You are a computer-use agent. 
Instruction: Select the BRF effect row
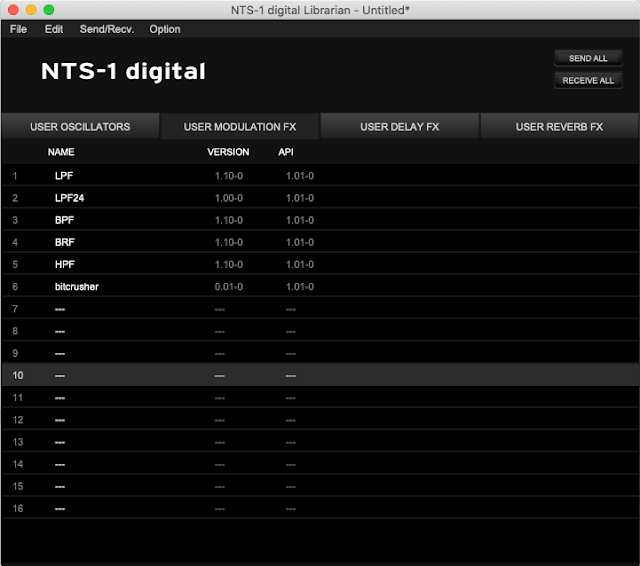tap(320, 242)
